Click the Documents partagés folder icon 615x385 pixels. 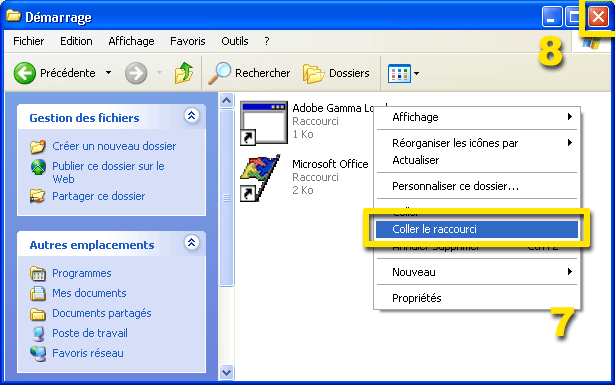pyautogui.click(x=38, y=313)
